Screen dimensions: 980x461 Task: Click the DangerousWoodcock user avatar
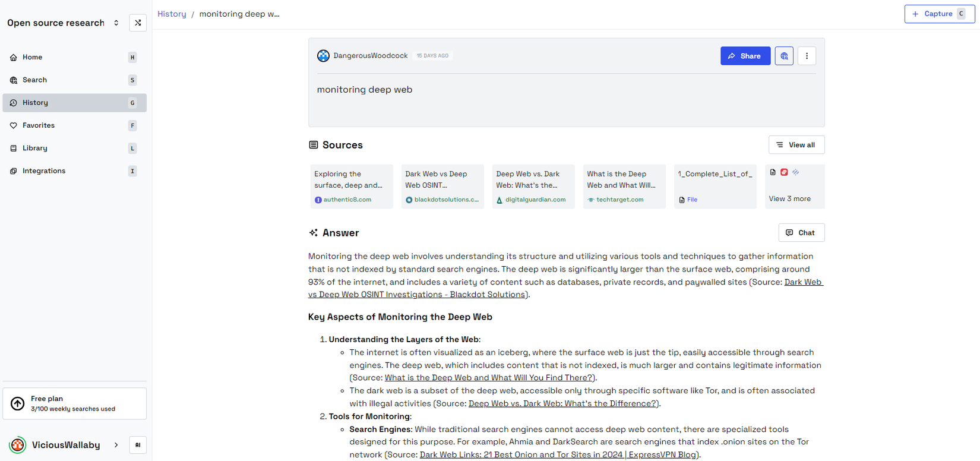point(323,56)
